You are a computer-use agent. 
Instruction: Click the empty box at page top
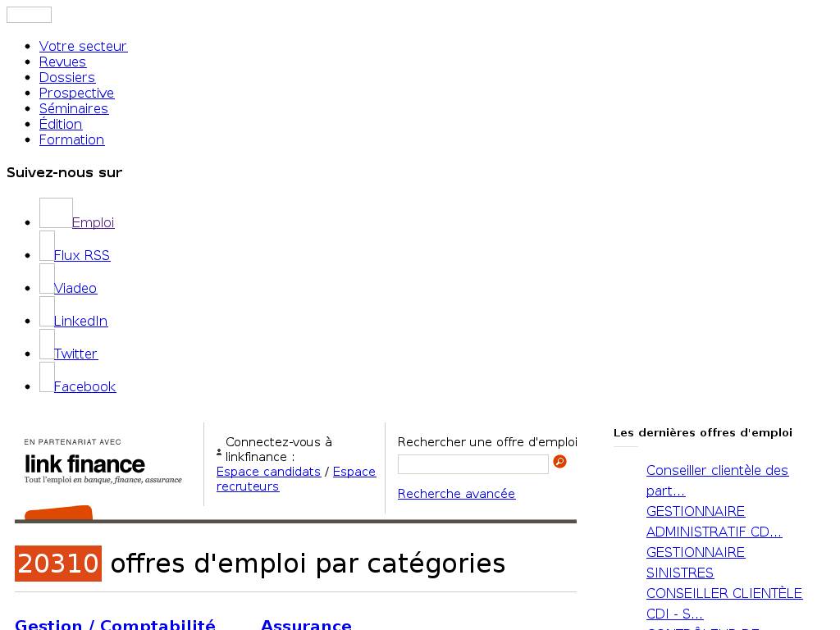pos(29,15)
